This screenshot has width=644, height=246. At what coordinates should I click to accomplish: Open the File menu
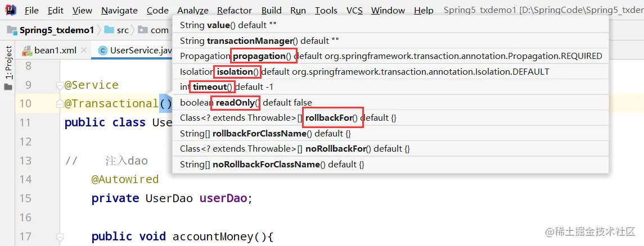pos(31,10)
